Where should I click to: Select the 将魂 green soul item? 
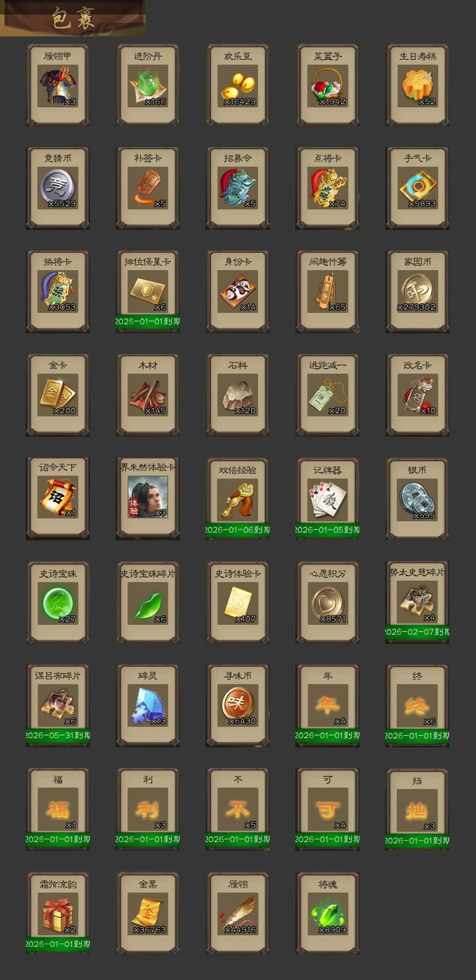coord(327,913)
